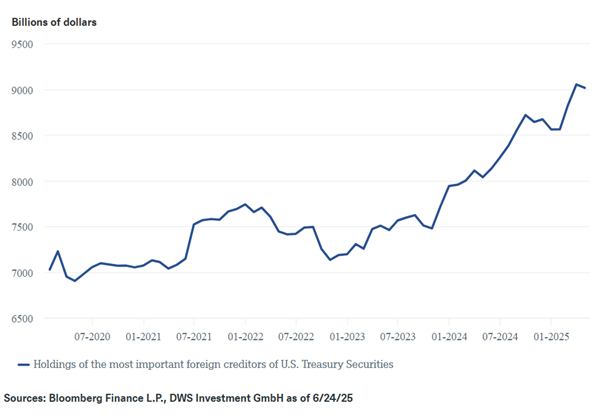Click the 7000 y-axis label
Image resolution: width=605 pixels, height=419 pixels.
point(22,273)
